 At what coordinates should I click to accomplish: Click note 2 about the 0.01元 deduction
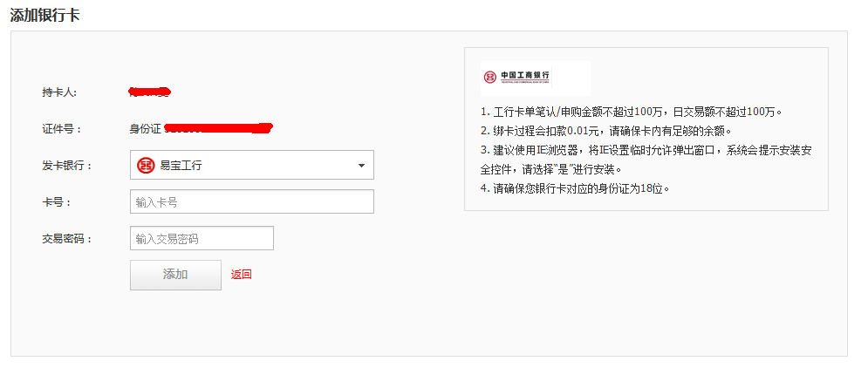605,131
